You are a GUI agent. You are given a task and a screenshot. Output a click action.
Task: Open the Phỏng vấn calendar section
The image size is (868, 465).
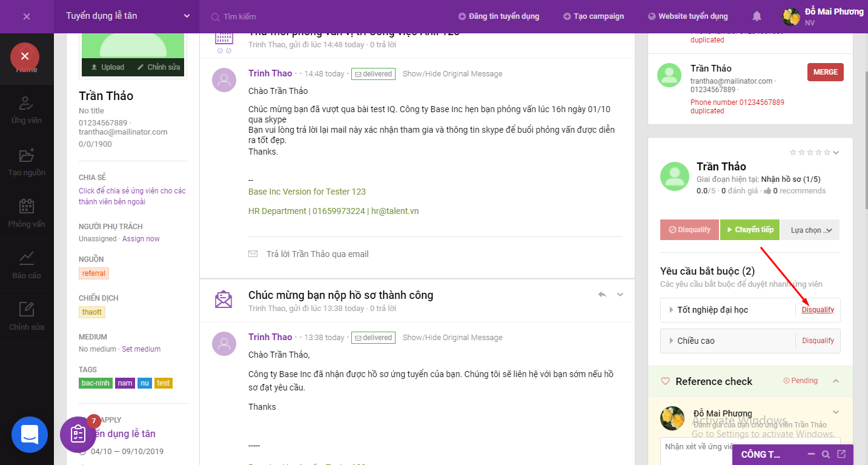coord(27,213)
